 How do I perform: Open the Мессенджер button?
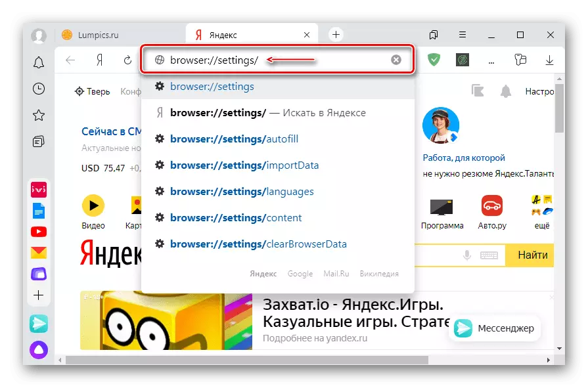coord(495,328)
